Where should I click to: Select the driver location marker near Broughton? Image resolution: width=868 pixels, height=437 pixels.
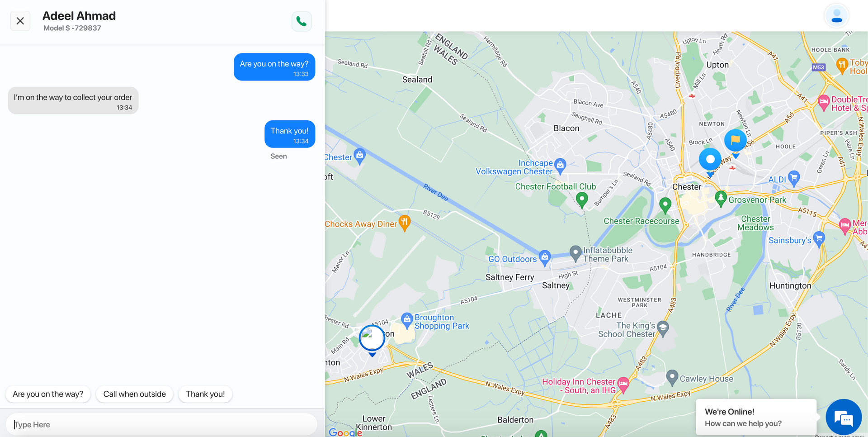(372, 339)
